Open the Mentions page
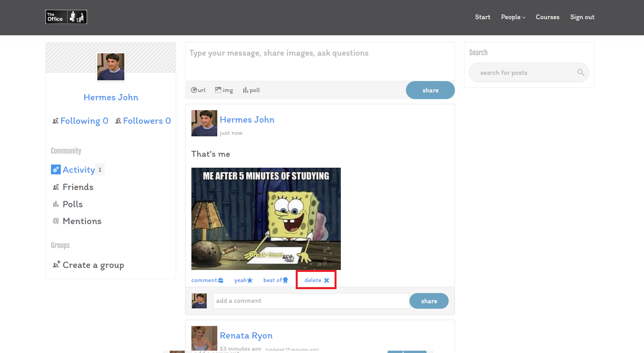Screen dimensions: 644x353 82,221
